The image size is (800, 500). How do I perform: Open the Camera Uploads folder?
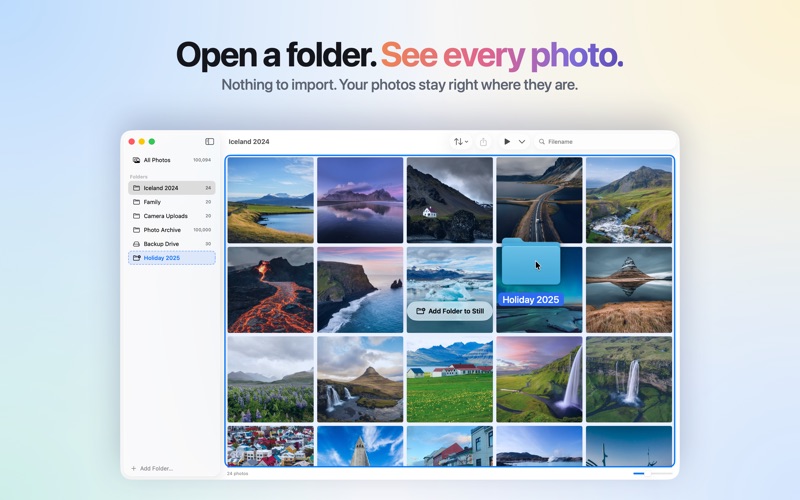pos(171,216)
